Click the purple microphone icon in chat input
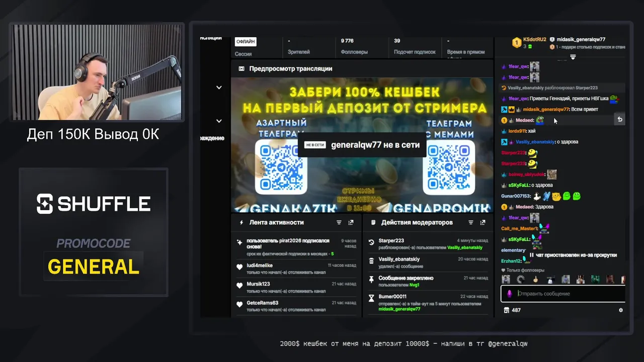The width and height of the screenshot is (644, 362). pyautogui.click(x=509, y=293)
